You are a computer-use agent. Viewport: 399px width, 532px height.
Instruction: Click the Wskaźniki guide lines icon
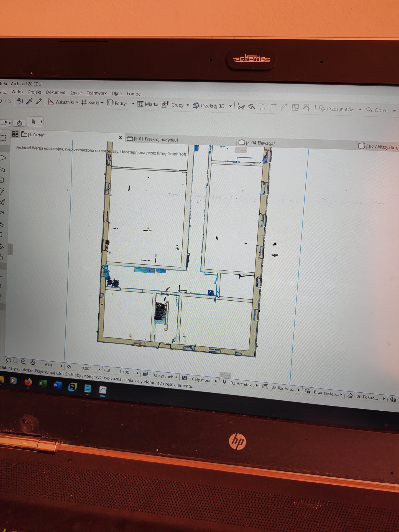pos(51,102)
